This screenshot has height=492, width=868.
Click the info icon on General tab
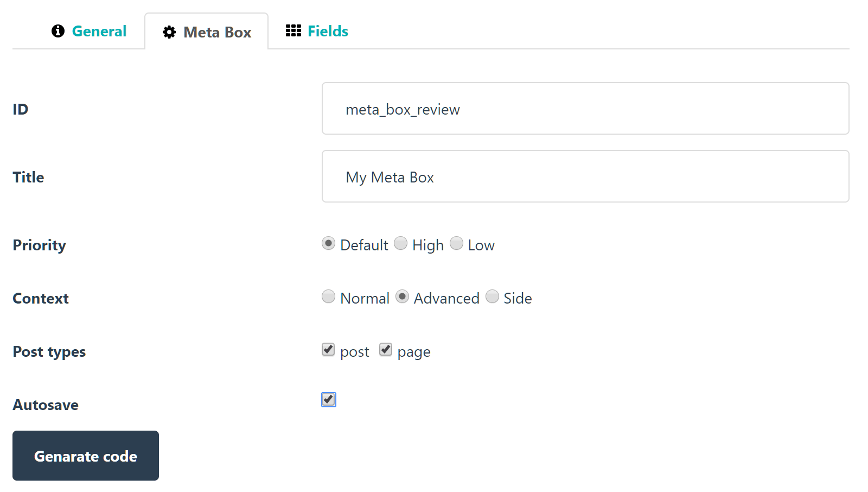pyautogui.click(x=58, y=31)
